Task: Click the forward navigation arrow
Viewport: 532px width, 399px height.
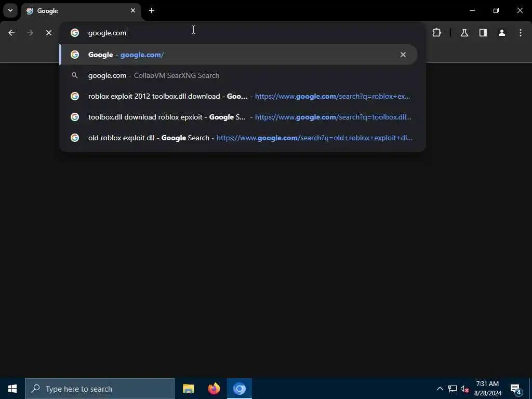Action: coord(30,33)
